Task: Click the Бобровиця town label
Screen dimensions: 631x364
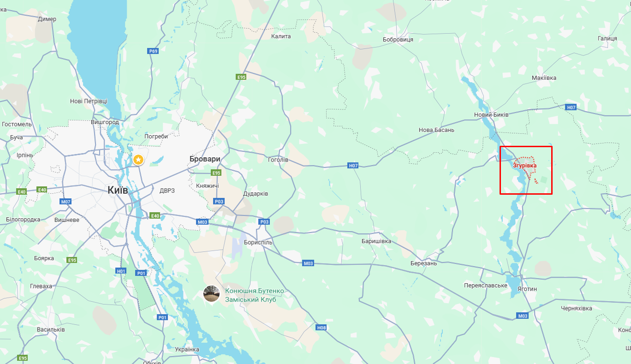Action: [x=398, y=40]
